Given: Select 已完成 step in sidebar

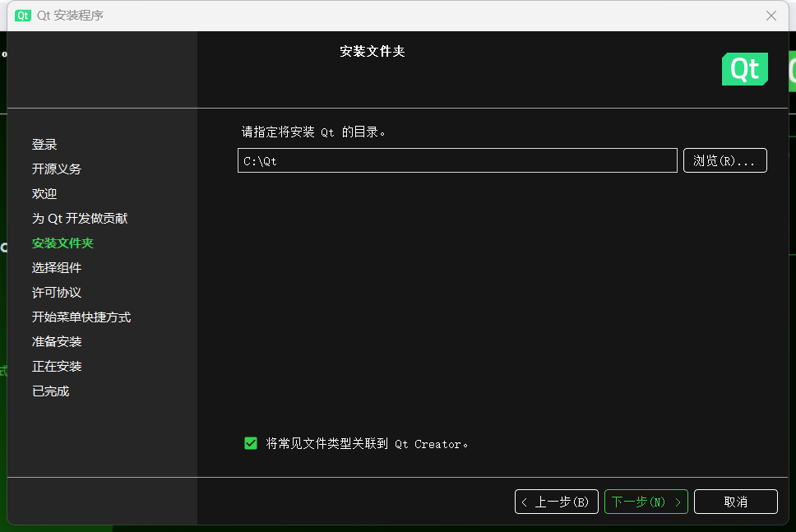Looking at the screenshot, I should (x=50, y=391).
